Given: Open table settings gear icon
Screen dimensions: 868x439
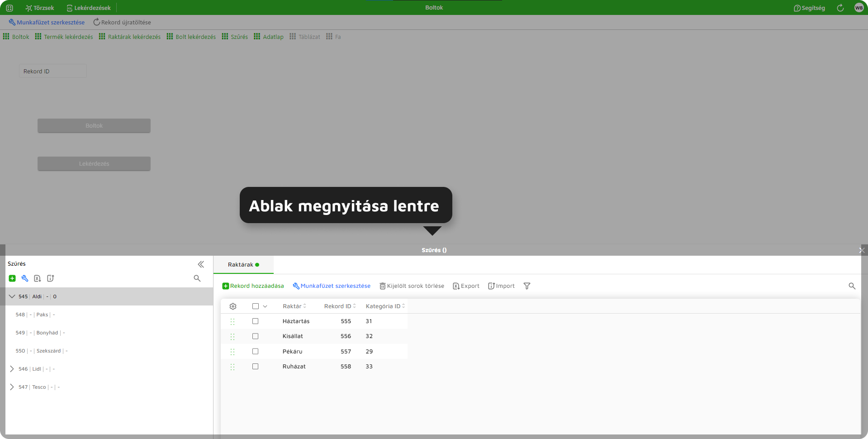Looking at the screenshot, I should coord(233,306).
